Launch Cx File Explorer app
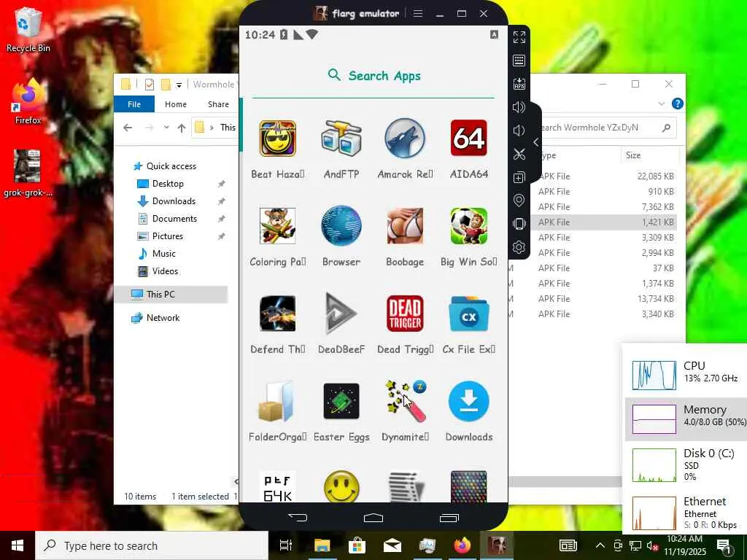This screenshot has width=747, height=560. [469, 314]
